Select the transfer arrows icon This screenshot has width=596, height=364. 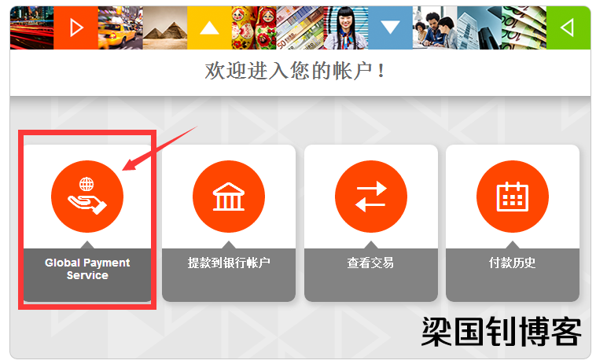pyautogui.click(x=371, y=197)
